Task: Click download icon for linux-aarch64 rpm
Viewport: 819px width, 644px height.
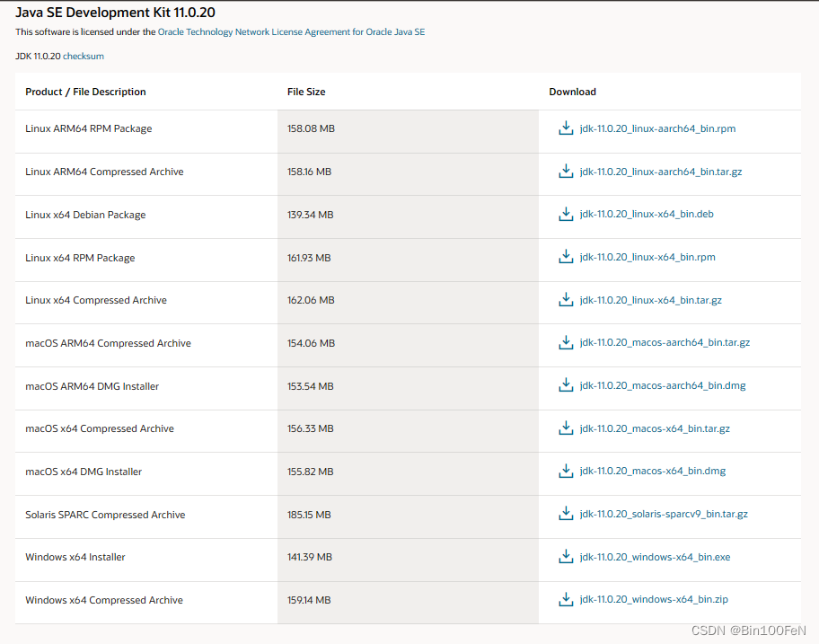Action: (566, 128)
